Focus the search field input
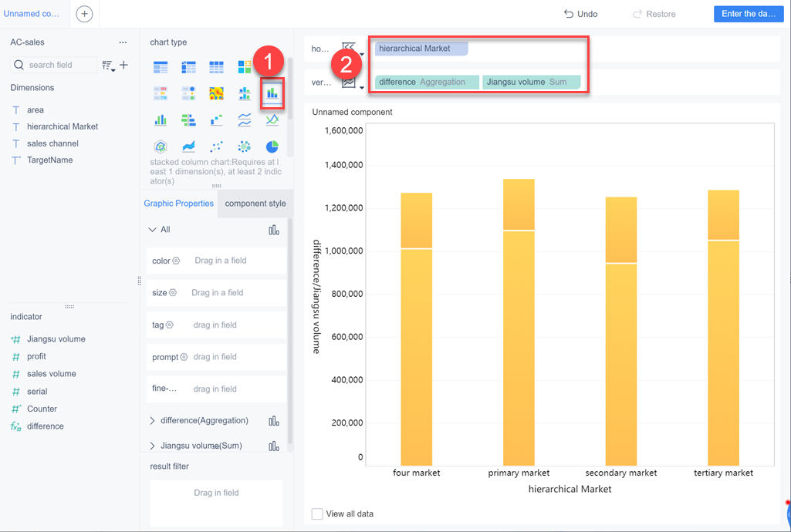Image resolution: width=791 pixels, height=532 pixels. pos(53,65)
